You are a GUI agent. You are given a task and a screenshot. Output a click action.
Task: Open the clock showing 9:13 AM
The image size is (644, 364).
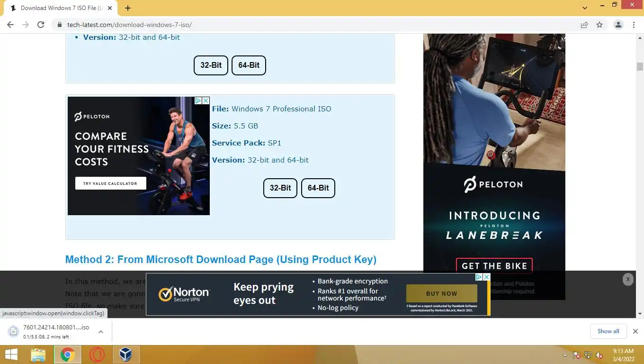tap(623, 355)
